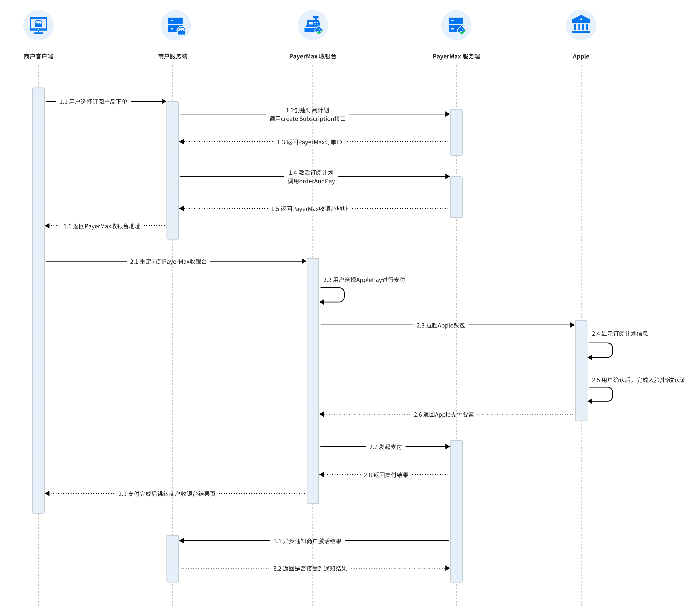Viewport: 696px width, 616px height.
Task: Click step 2.5 用户确认后，完成人脸/指纹认证
Action: (x=639, y=380)
